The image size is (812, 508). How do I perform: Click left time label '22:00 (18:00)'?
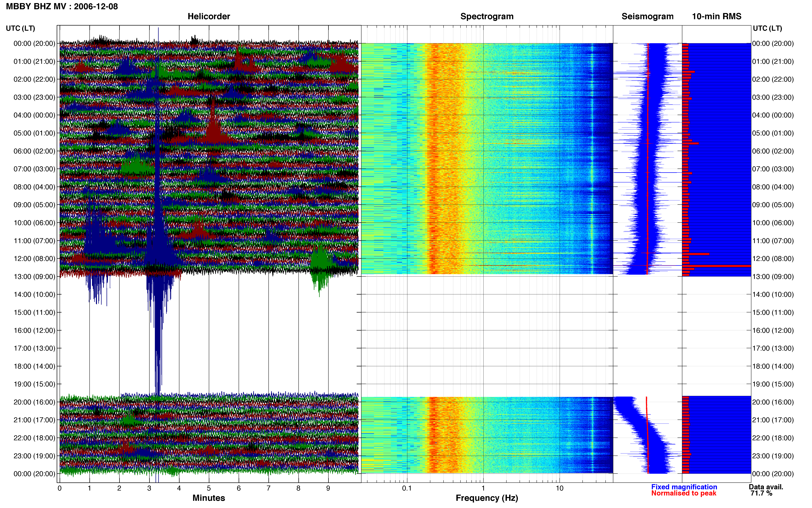tap(34, 438)
